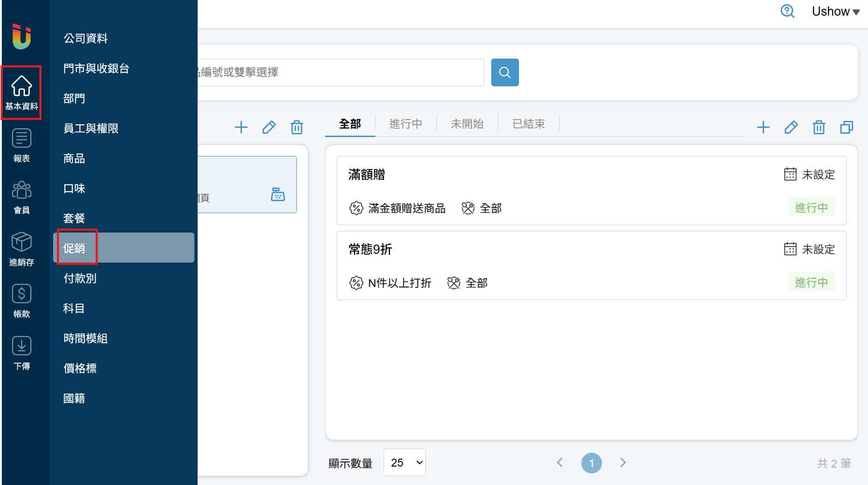Click 進行中 status badge on 常態9折
Viewport: 868px width, 485px height.
tap(812, 282)
